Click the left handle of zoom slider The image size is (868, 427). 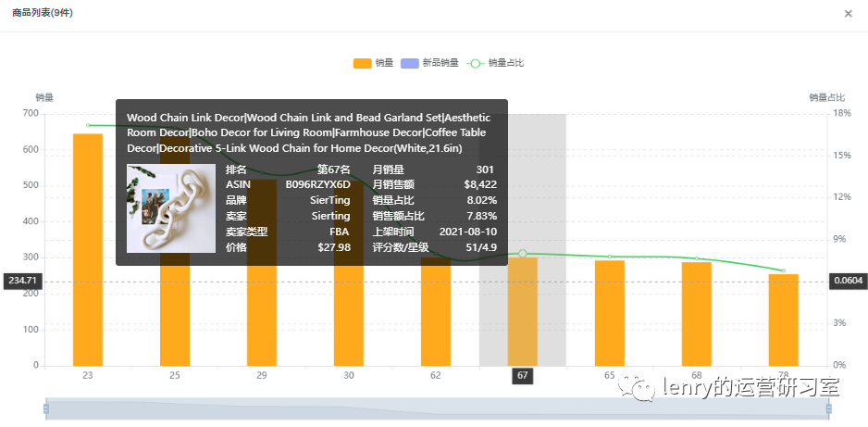click(45, 408)
